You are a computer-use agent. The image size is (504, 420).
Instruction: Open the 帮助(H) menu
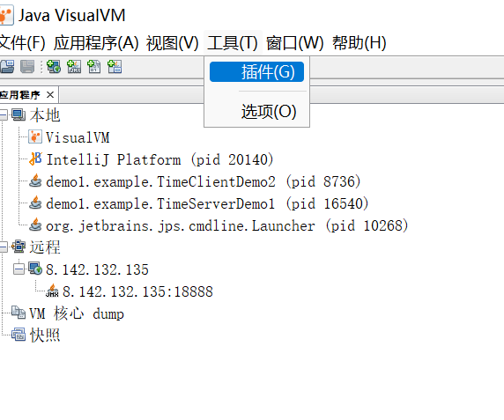click(359, 43)
